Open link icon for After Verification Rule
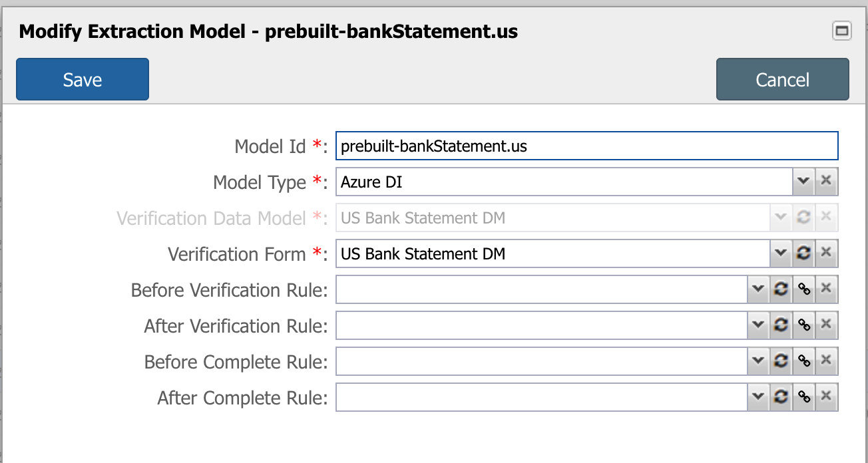 (803, 325)
